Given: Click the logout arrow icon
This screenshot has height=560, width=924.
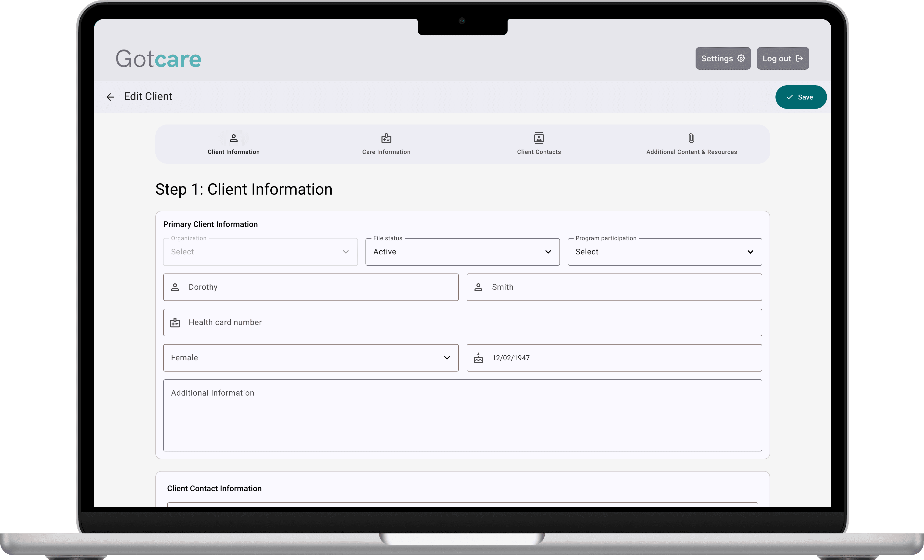Looking at the screenshot, I should [799, 59].
